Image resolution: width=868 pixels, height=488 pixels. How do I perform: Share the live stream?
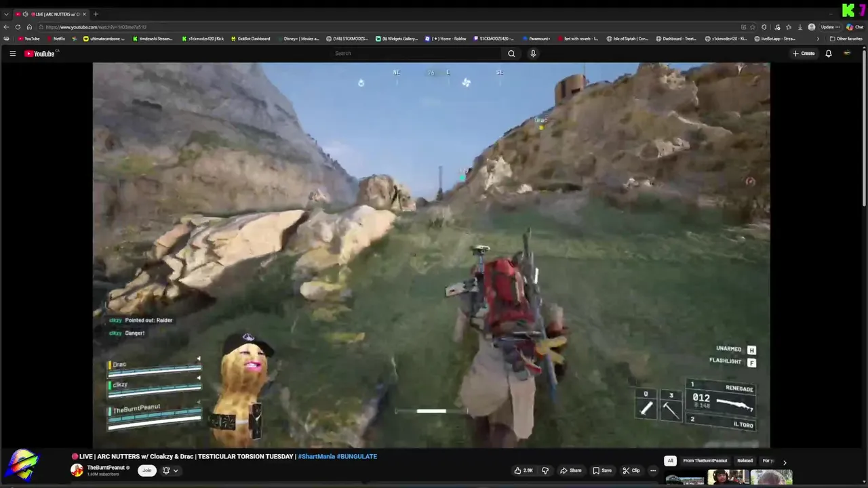pos(570,470)
